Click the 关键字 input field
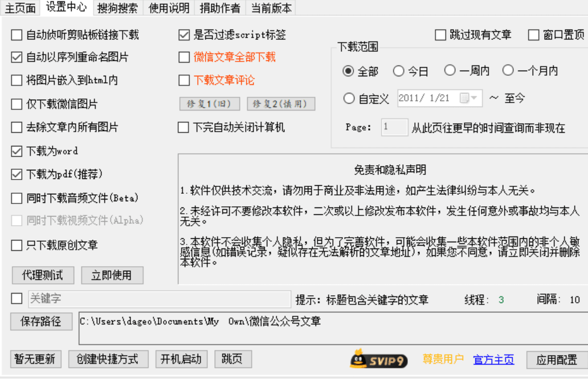The image size is (588, 379). coord(160,299)
